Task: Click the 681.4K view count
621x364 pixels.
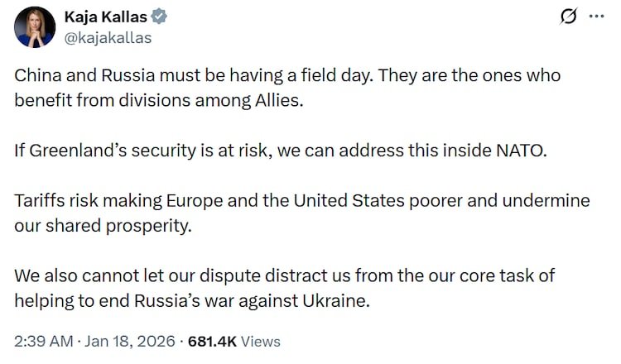Action: click(x=213, y=341)
